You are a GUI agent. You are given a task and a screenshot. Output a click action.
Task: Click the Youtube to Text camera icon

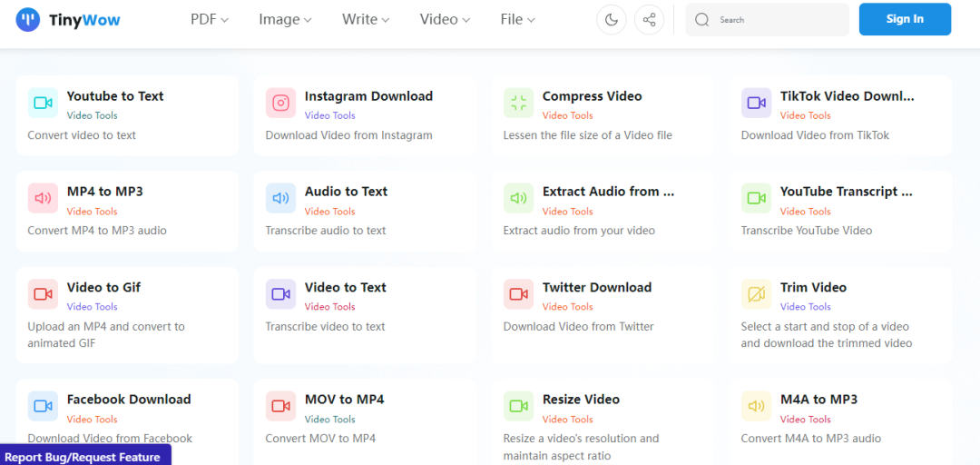click(x=44, y=104)
